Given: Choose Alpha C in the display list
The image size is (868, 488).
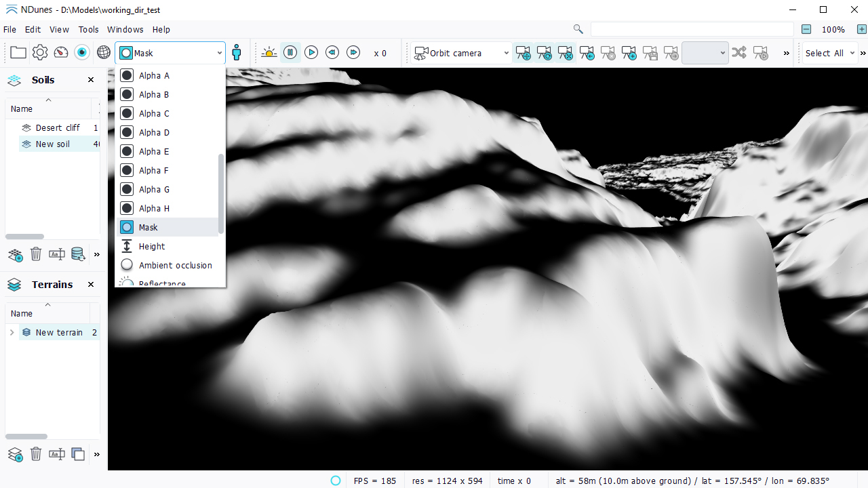Looking at the screenshot, I should tap(154, 113).
